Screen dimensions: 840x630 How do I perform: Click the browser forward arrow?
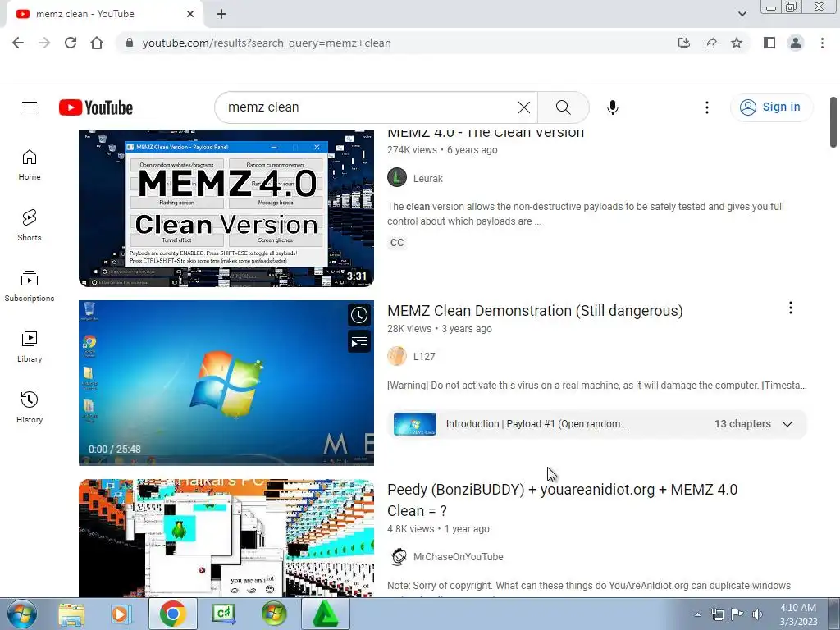pyautogui.click(x=44, y=43)
